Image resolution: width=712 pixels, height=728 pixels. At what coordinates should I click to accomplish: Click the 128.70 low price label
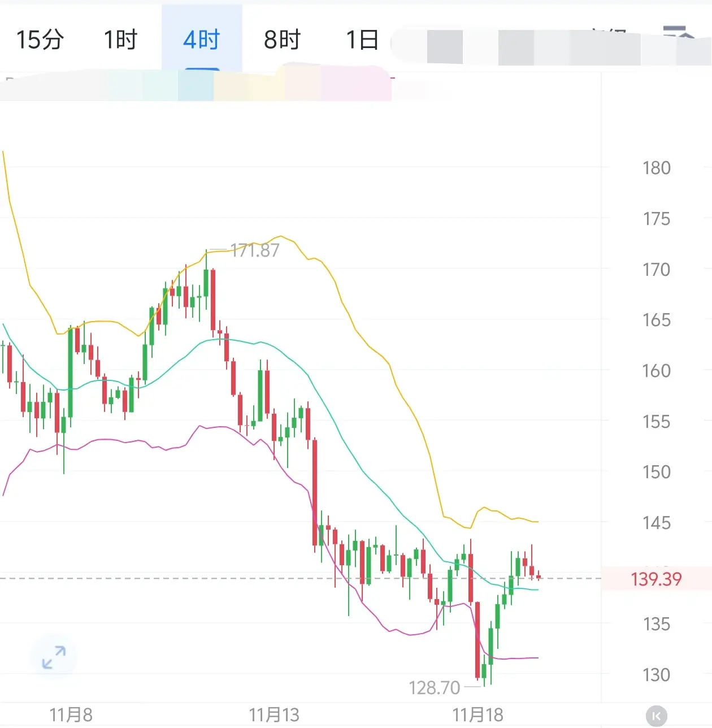point(435,687)
